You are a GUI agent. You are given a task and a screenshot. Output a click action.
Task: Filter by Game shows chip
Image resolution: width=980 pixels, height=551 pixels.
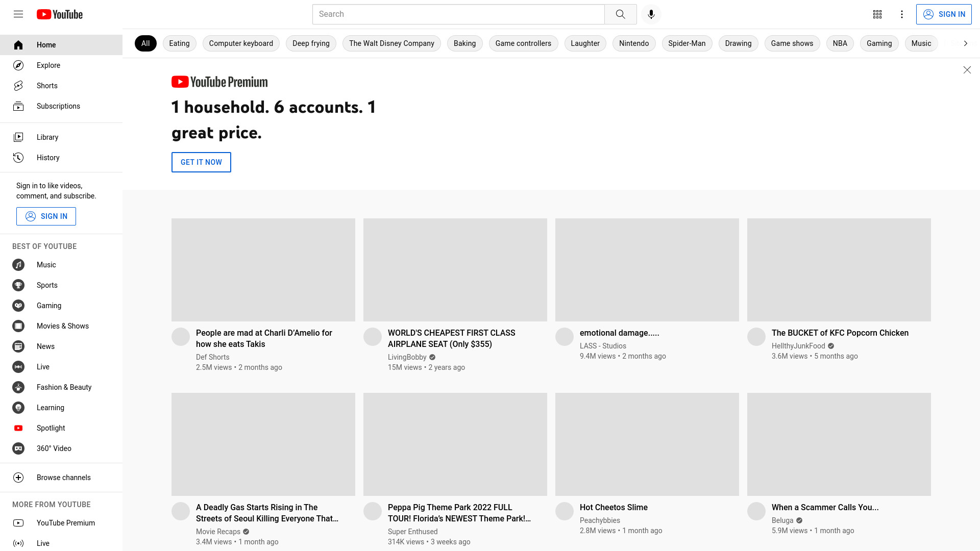click(x=792, y=43)
